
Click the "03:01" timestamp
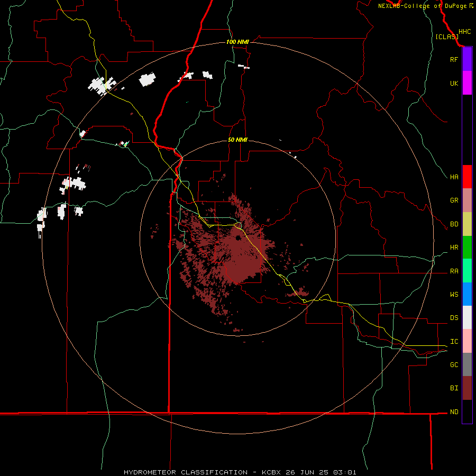coord(344,472)
